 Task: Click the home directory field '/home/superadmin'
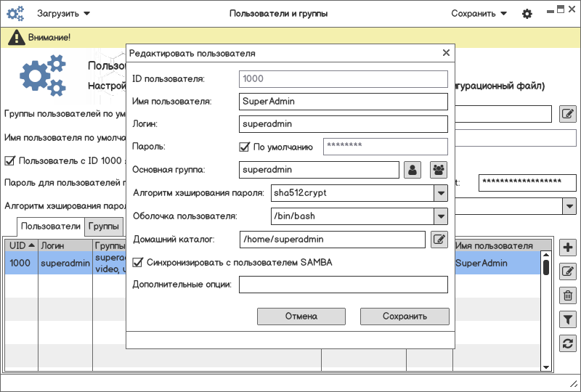coord(333,240)
